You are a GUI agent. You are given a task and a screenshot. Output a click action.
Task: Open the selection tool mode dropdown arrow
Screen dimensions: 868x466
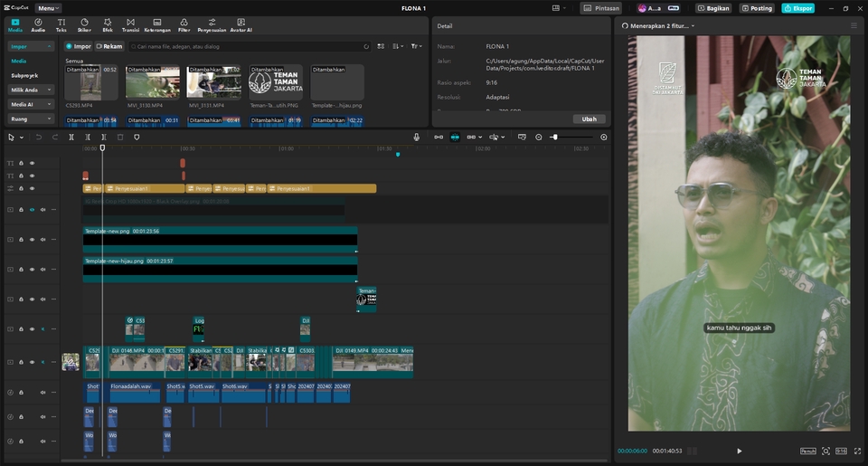tap(22, 138)
